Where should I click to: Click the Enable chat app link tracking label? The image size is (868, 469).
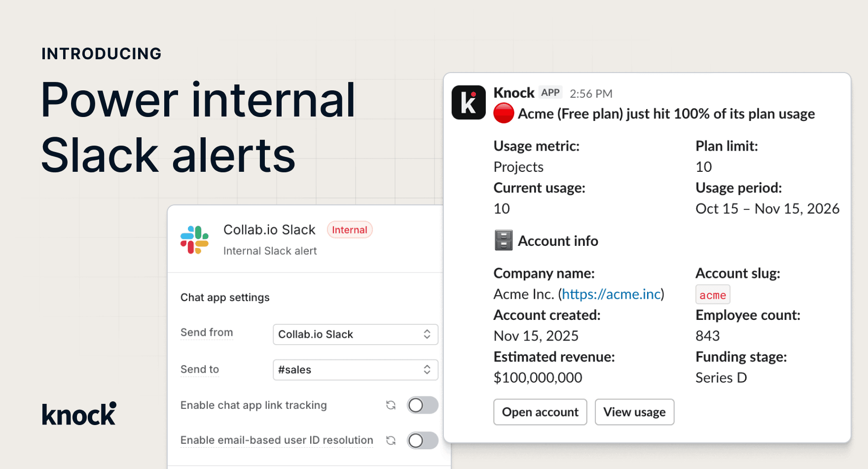253,405
